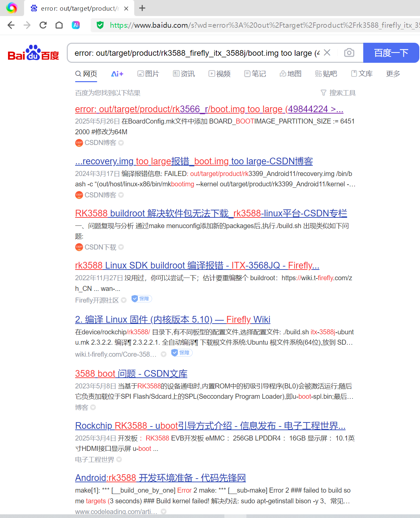The width and height of the screenshot is (420, 518).
Task: Switch to the 视频 tab
Action: [220, 74]
